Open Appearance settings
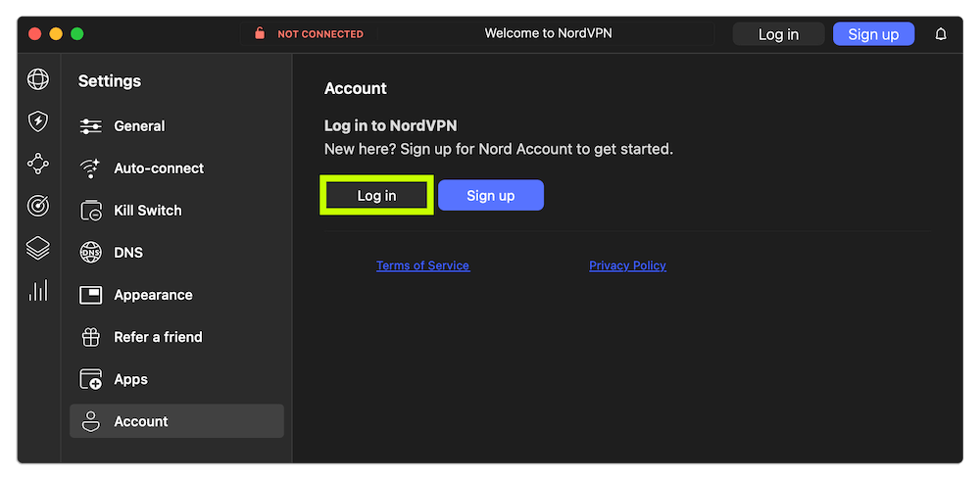Viewport: 980px width, 479px height. 176,295
